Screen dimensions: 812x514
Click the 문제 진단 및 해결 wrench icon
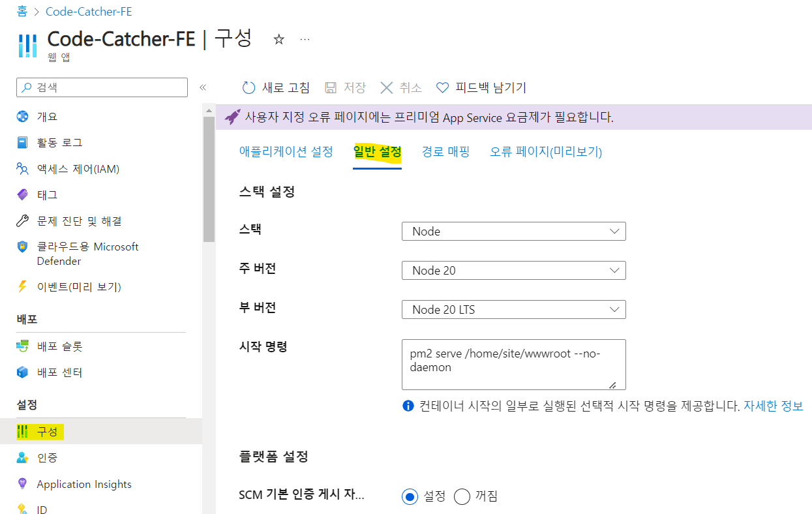coord(23,221)
